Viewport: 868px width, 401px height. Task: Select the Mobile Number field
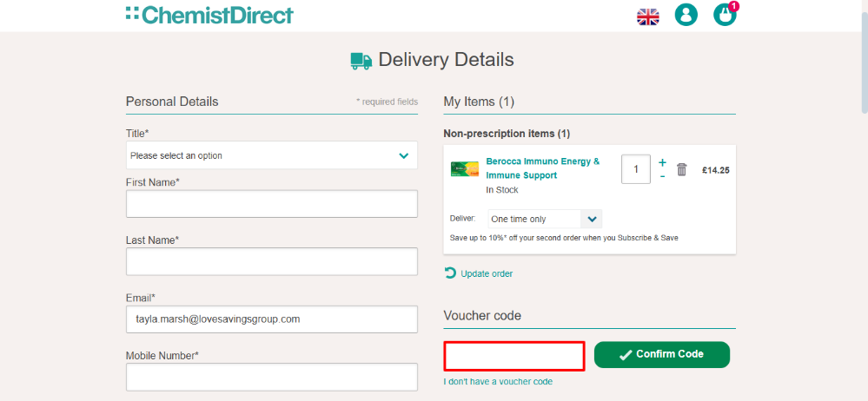click(x=271, y=377)
